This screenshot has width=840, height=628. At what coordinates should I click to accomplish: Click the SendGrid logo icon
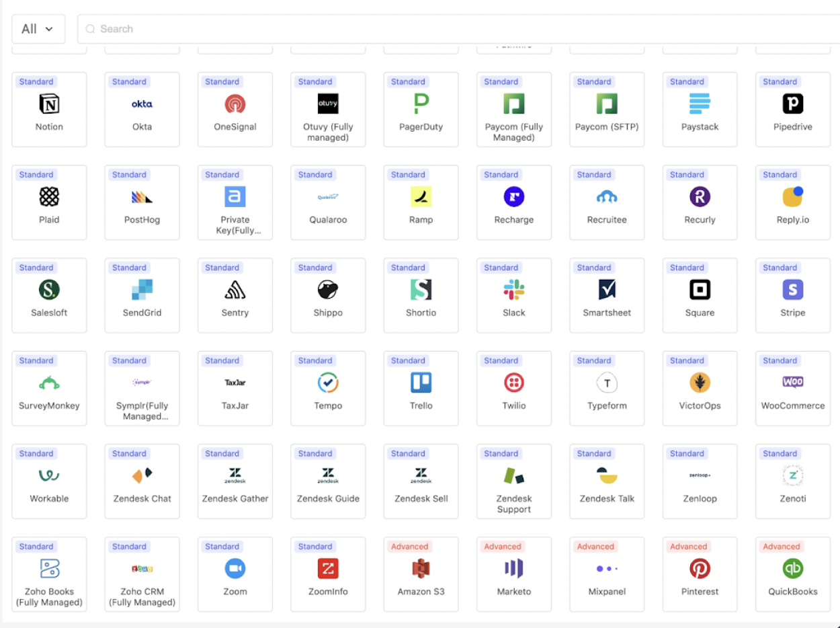pyautogui.click(x=142, y=290)
